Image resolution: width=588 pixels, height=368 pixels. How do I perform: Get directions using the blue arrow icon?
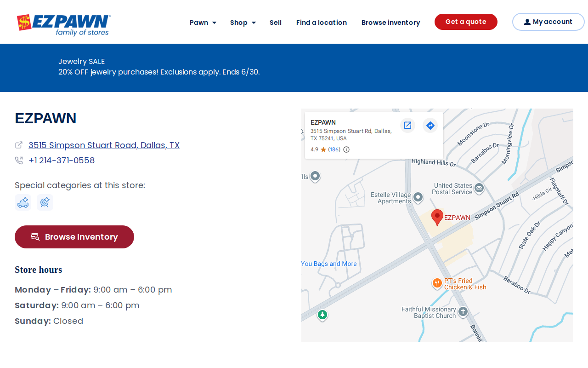pyautogui.click(x=430, y=125)
